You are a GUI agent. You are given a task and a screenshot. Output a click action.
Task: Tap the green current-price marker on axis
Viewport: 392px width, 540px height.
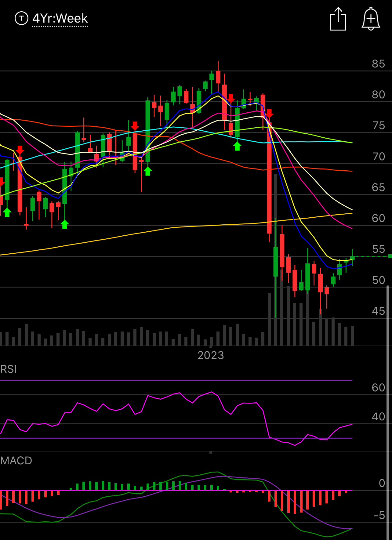click(390, 256)
